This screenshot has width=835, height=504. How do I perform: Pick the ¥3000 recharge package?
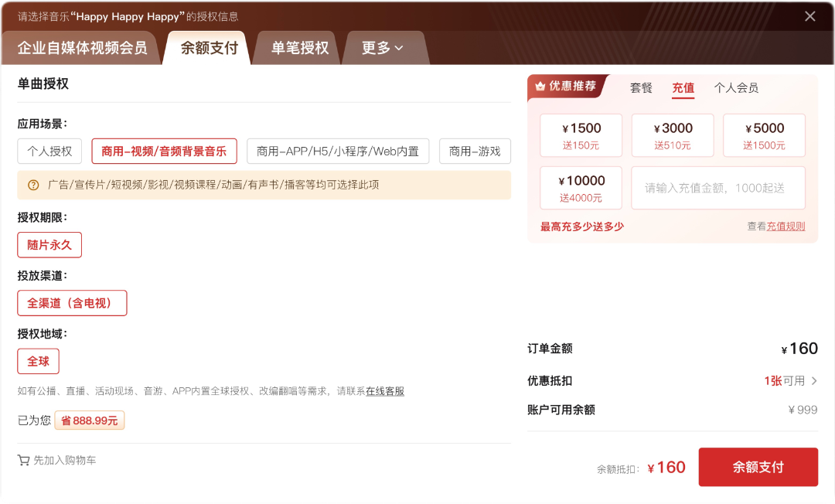(x=673, y=136)
